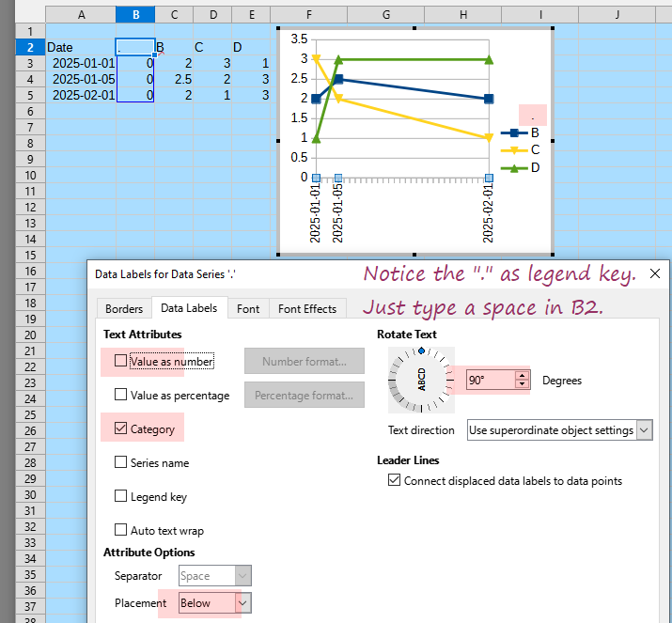Image resolution: width=672 pixels, height=623 pixels.
Task: Enable the Value as number checkbox
Action: pyautogui.click(x=121, y=361)
